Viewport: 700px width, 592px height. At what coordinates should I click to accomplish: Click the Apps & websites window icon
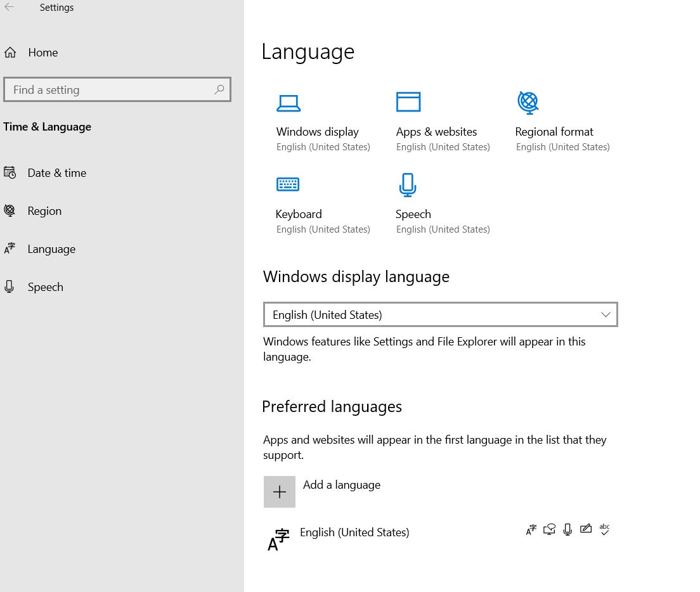408,101
